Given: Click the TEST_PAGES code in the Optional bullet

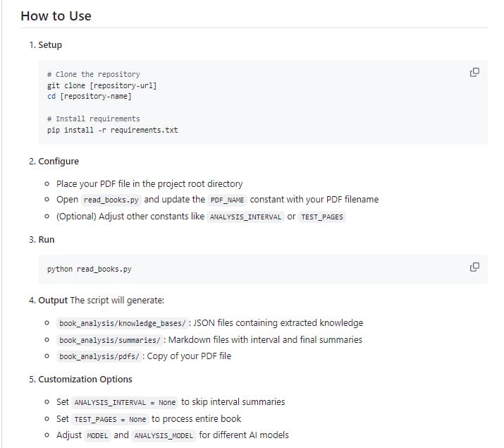Looking at the screenshot, I should [321, 217].
